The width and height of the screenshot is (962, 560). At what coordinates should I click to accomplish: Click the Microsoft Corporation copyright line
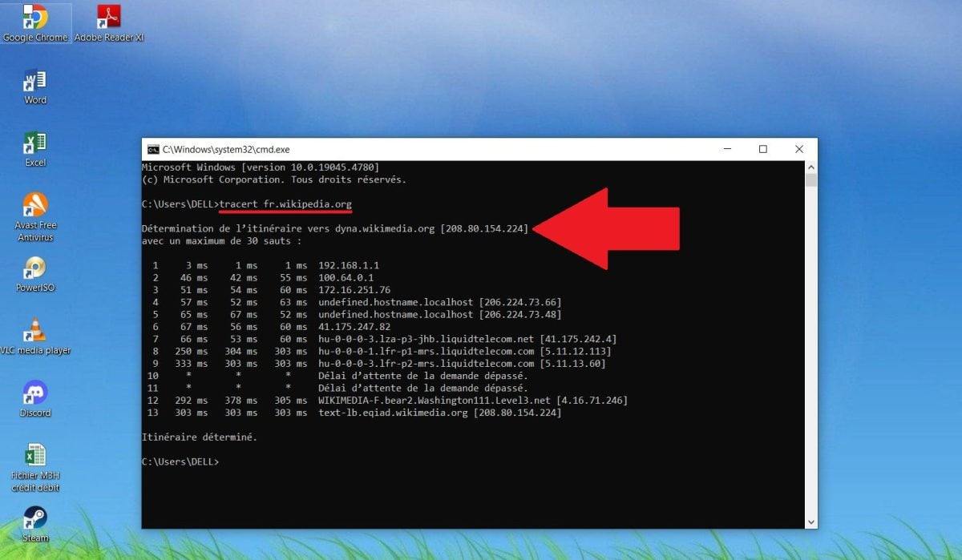coord(274,179)
